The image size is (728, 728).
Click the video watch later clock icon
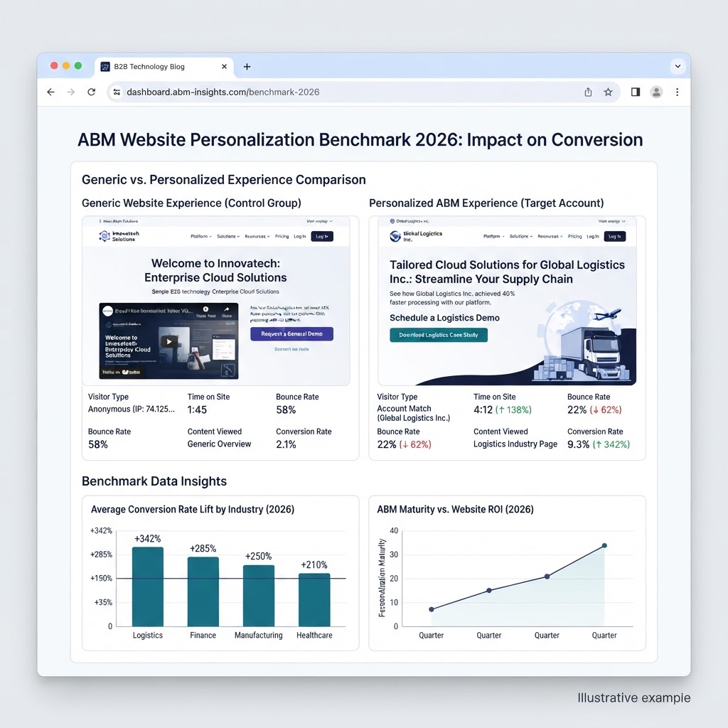click(205, 310)
